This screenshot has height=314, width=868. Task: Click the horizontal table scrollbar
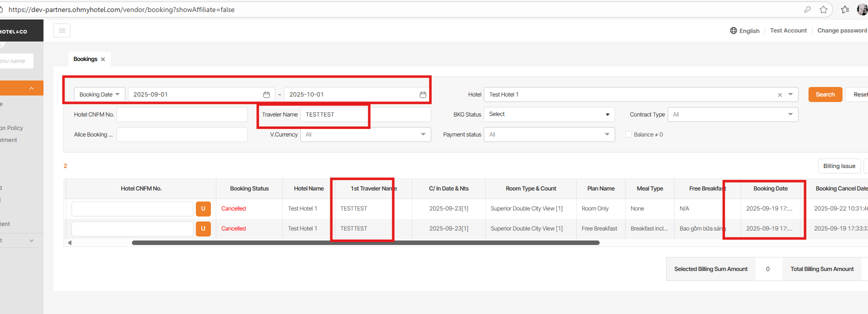[x=365, y=243]
